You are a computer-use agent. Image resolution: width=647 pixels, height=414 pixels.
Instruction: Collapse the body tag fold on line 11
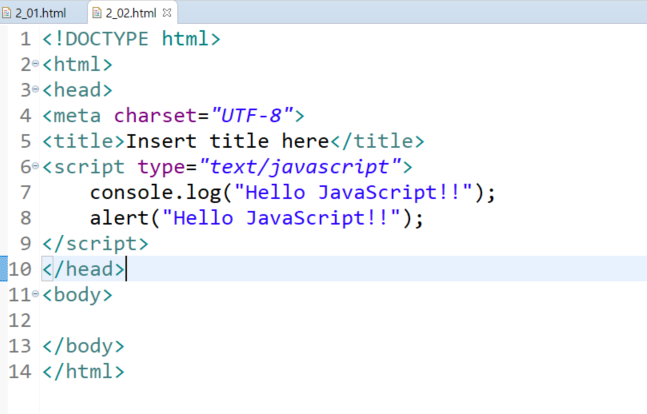[35, 294]
